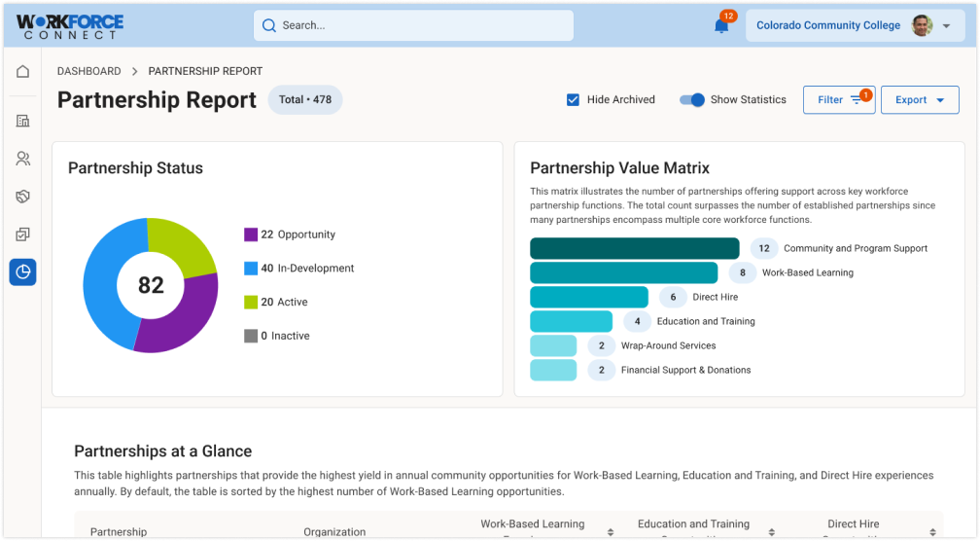The height and width of the screenshot is (541, 980).
Task: Click the PARTNERSHIP REPORT breadcrumb
Action: click(x=205, y=71)
